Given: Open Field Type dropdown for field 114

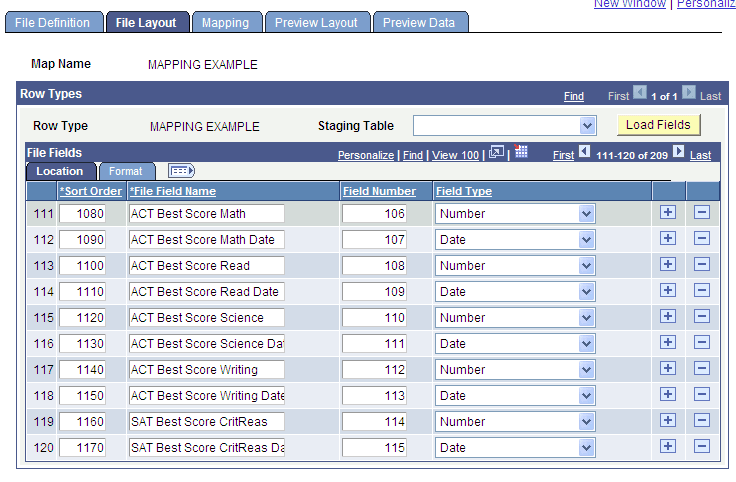Looking at the screenshot, I should 586,422.
